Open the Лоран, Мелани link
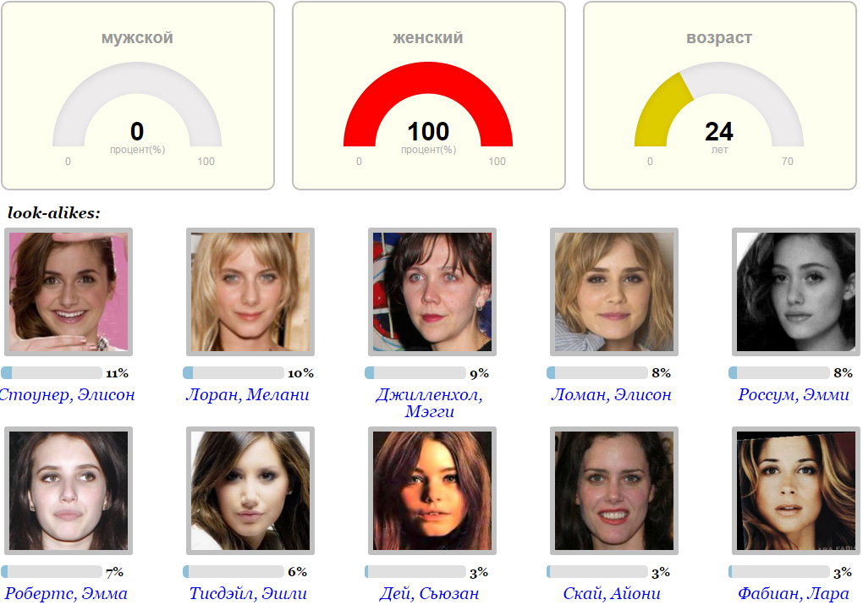 pyautogui.click(x=248, y=394)
